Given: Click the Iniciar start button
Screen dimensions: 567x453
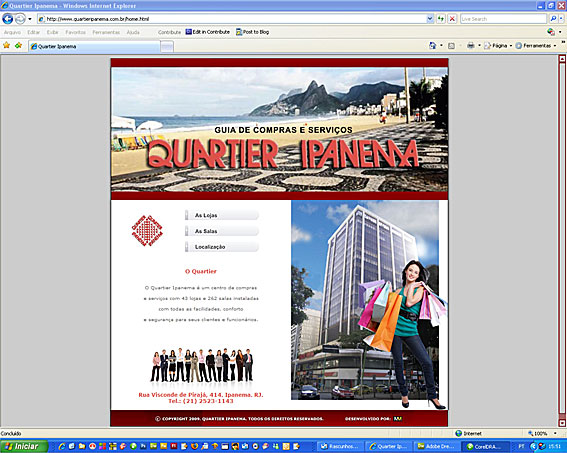Looking at the screenshot, I should pyautogui.click(x=24, y=446).
